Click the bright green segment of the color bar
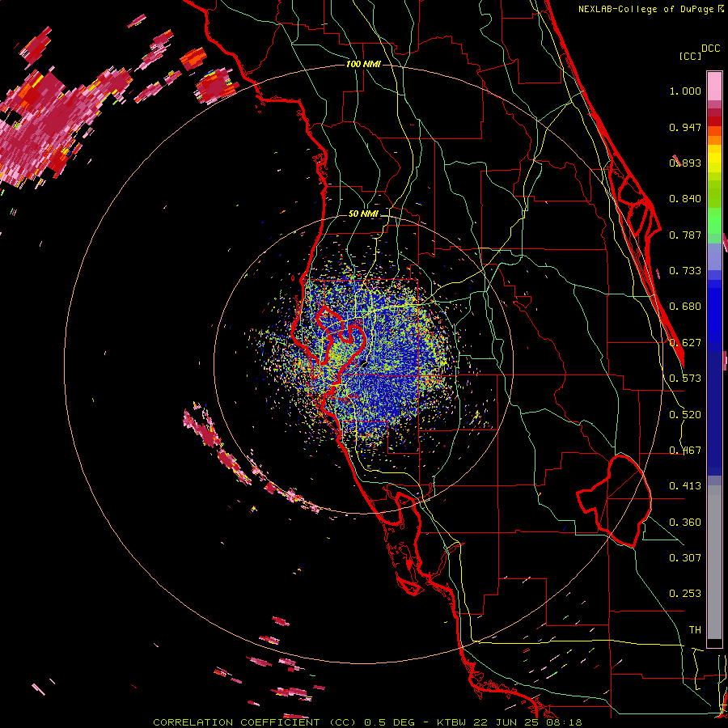This screenshot has height=728, width=728. coord(714,221)
